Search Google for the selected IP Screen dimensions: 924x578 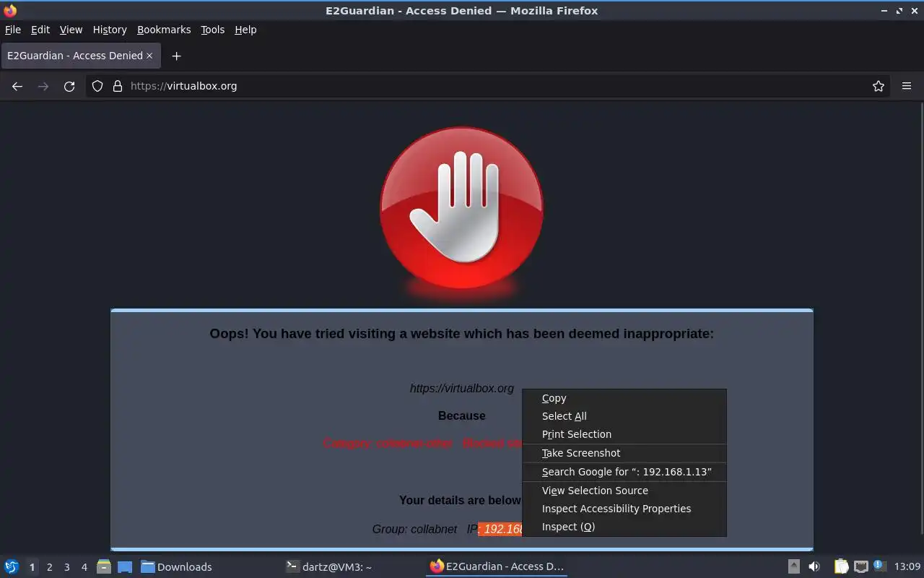[624, 472]
